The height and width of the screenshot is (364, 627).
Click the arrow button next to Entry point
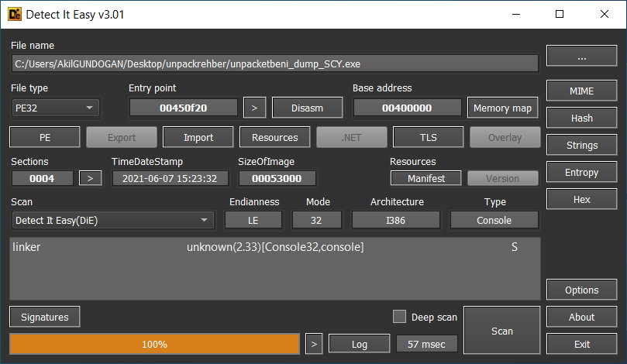[x=254, y=108]
